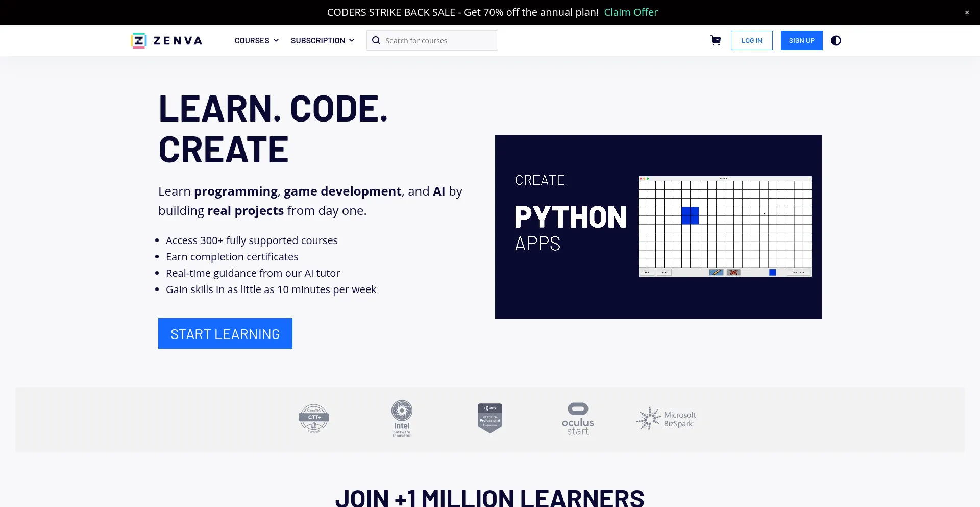This screenshot has width=980, height=507.
Task: Open the shopping cart
Action: point(716,40)
